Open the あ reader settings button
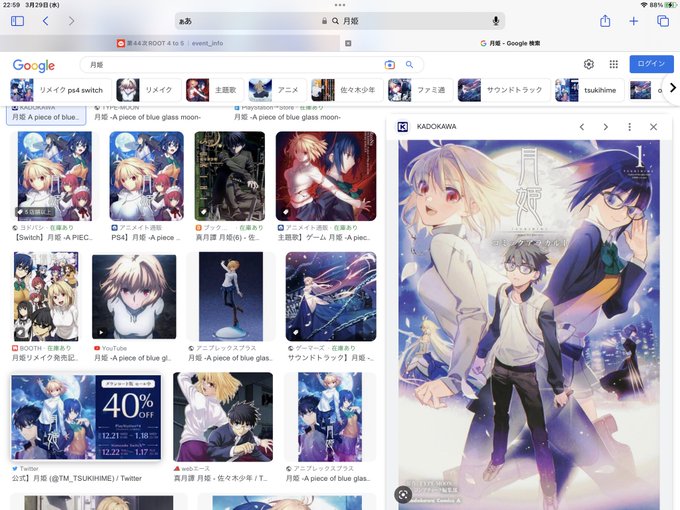 click(185, 21)
